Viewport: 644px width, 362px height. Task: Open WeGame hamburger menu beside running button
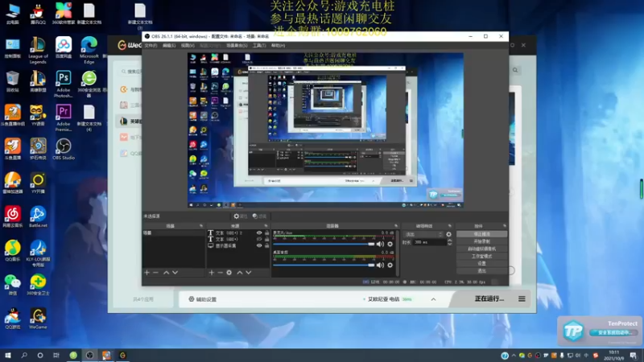point(522,298)
